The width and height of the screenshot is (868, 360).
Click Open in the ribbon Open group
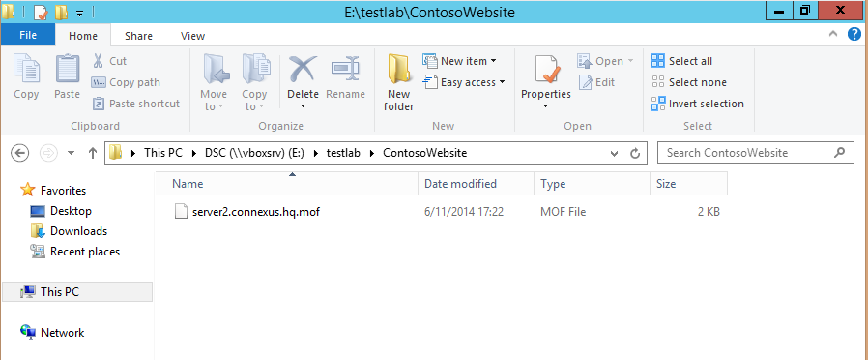coord(605,61)
